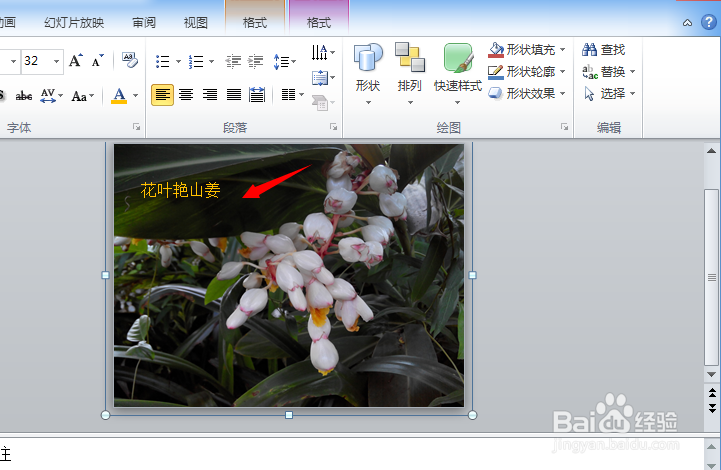The width and height of the screenshot is (721, 470).
Task: Increase font size with the large A button
Action: (x=76, y=61)
